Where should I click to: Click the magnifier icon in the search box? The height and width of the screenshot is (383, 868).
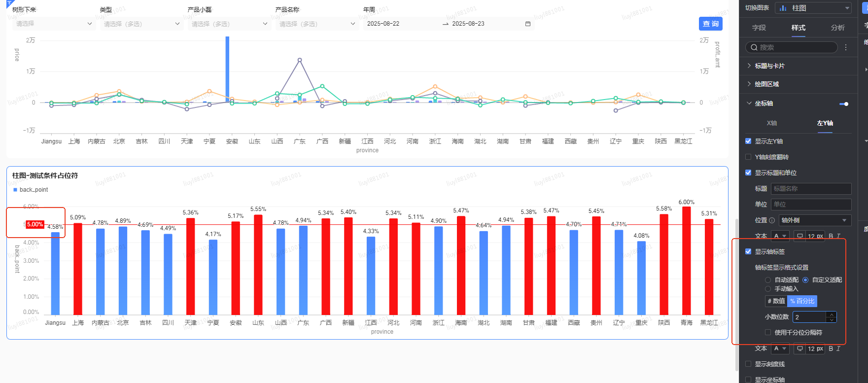pos(754,47)
